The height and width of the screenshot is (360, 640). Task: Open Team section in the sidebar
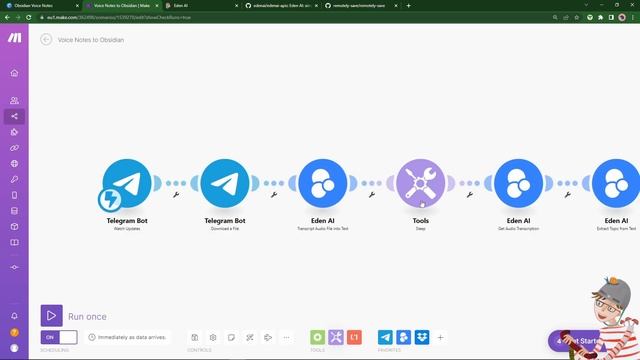point(14,100)
